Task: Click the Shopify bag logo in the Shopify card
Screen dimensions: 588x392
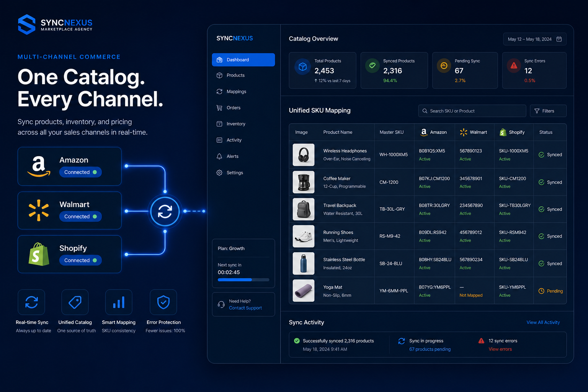Action: 39,254
